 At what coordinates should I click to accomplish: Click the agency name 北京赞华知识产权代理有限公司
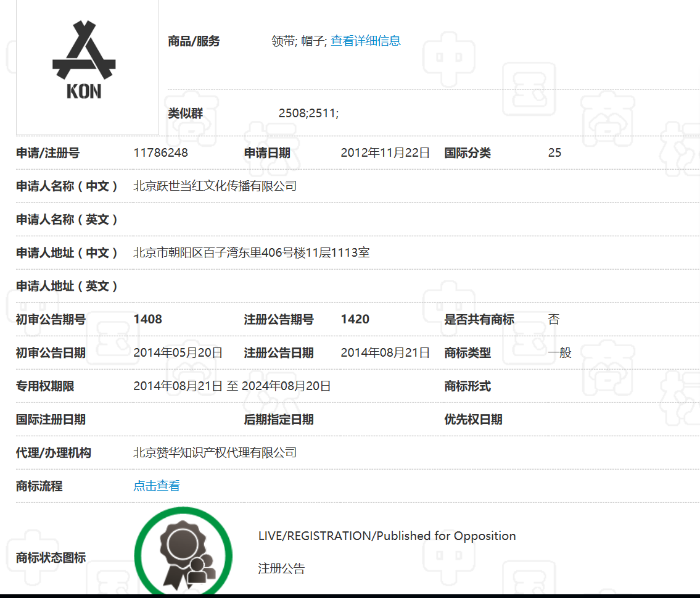[215, 453]
